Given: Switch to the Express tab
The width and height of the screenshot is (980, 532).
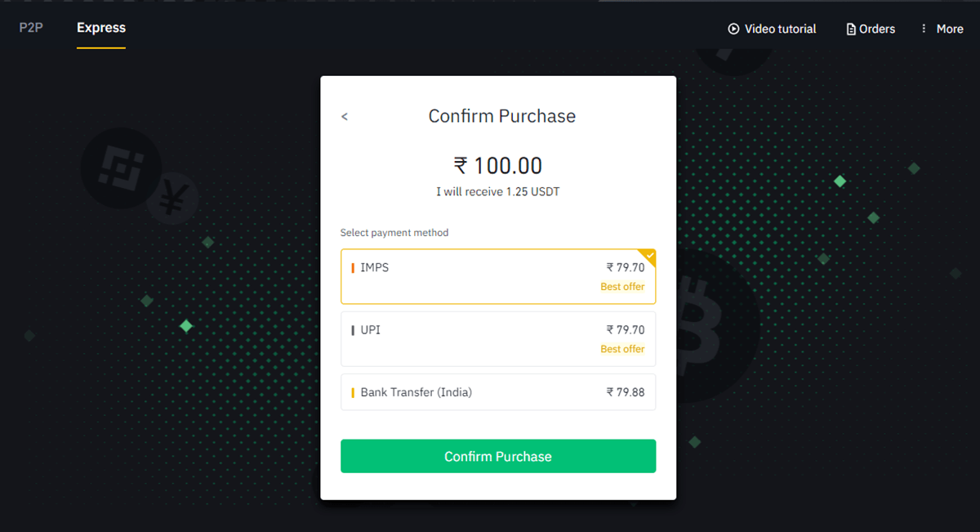Looking at the screenshot, I should pos(100,28).
